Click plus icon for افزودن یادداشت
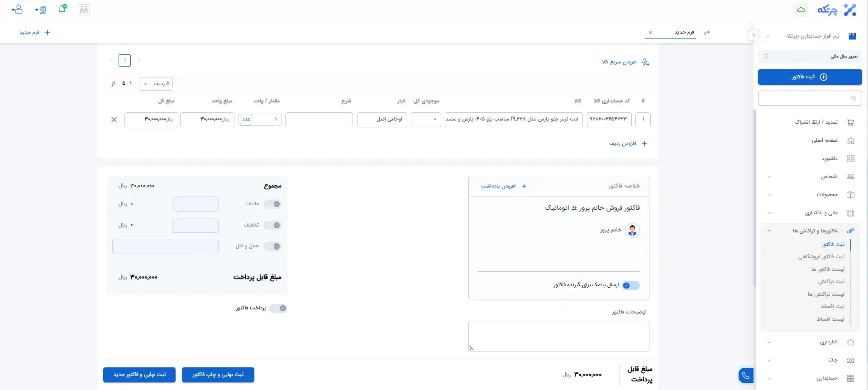 pos(524,186)
